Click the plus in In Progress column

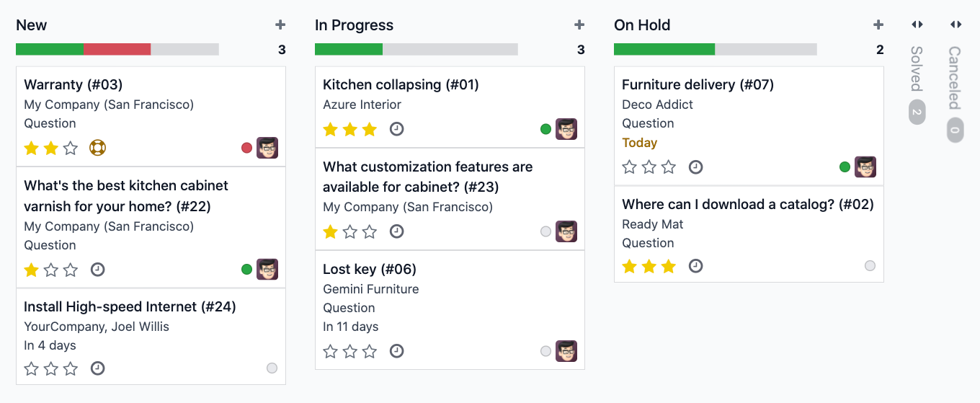(579, 25)
